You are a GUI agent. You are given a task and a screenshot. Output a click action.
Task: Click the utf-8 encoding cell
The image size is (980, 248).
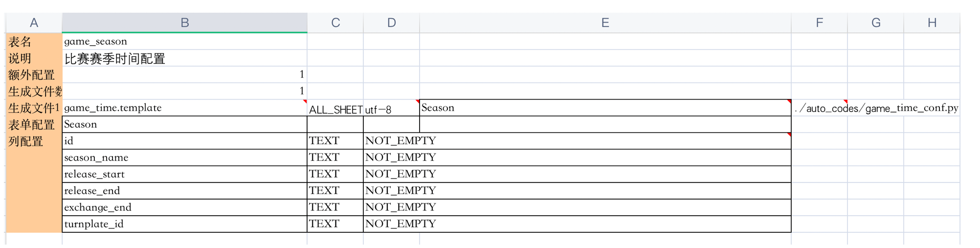tap(391, 108)
